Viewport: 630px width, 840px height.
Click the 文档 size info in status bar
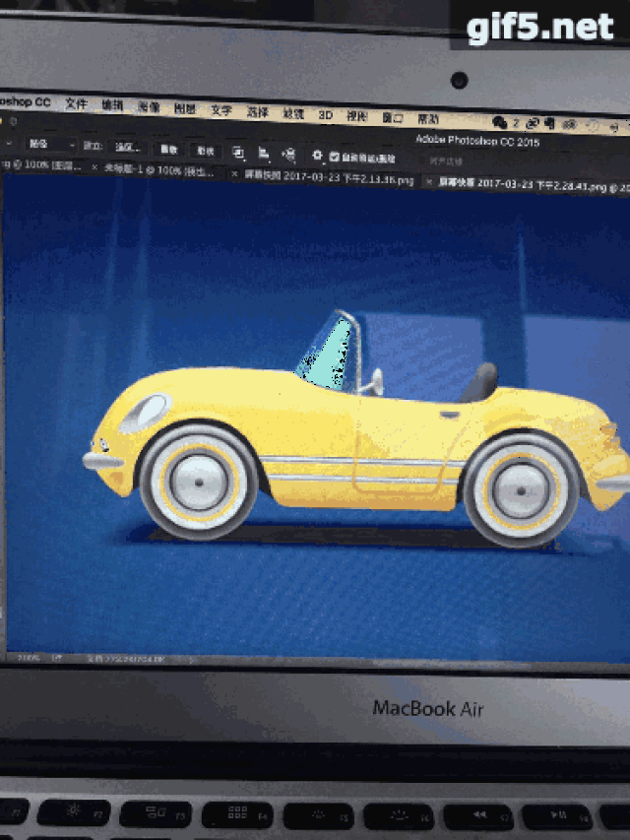tap(126, 659)
